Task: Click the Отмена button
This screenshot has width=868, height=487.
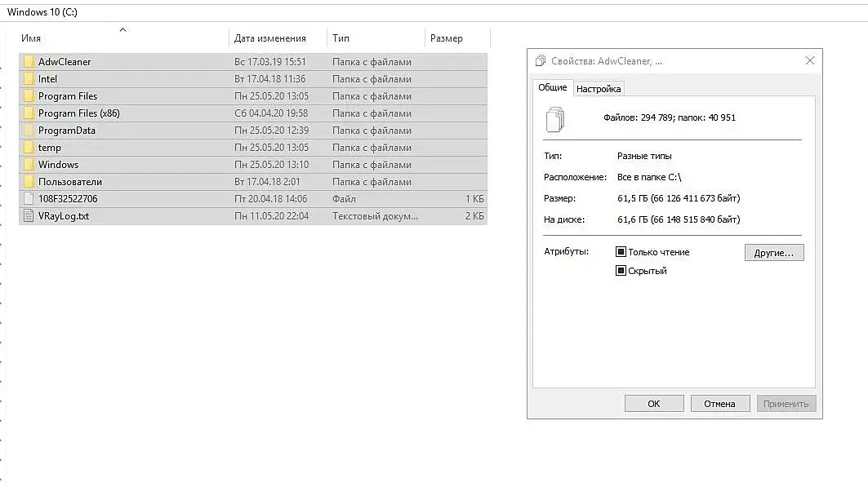Action: click(719, 404)
